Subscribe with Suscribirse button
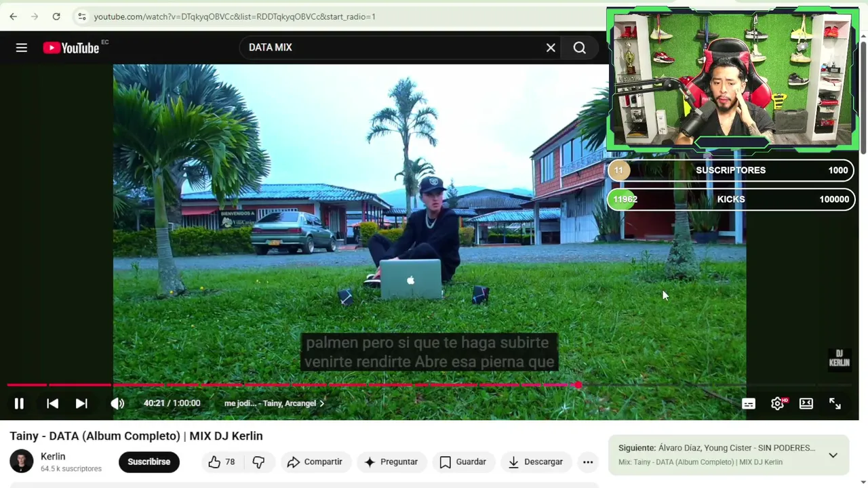 pos(149,462)
